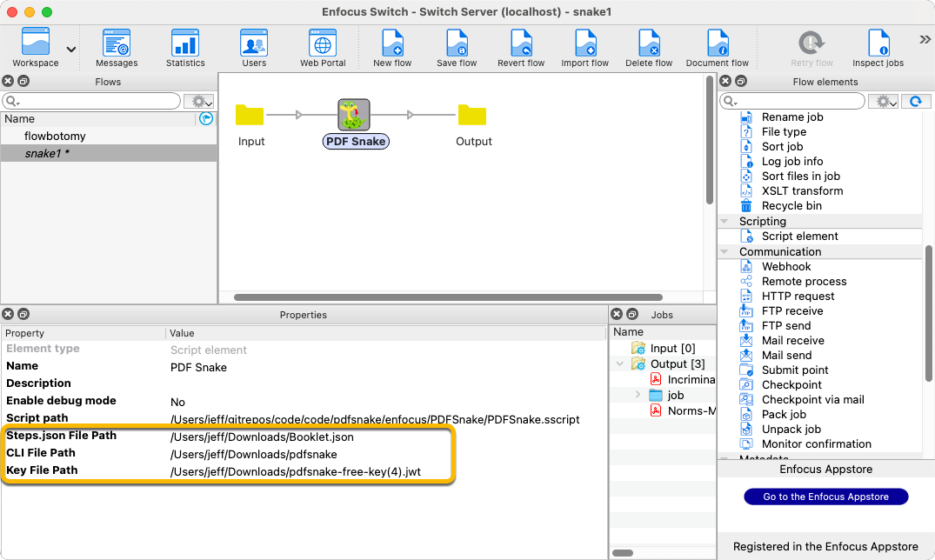Open the Workspace dropdown arrow
The image size is (935, 560).
tap(71, 50)
